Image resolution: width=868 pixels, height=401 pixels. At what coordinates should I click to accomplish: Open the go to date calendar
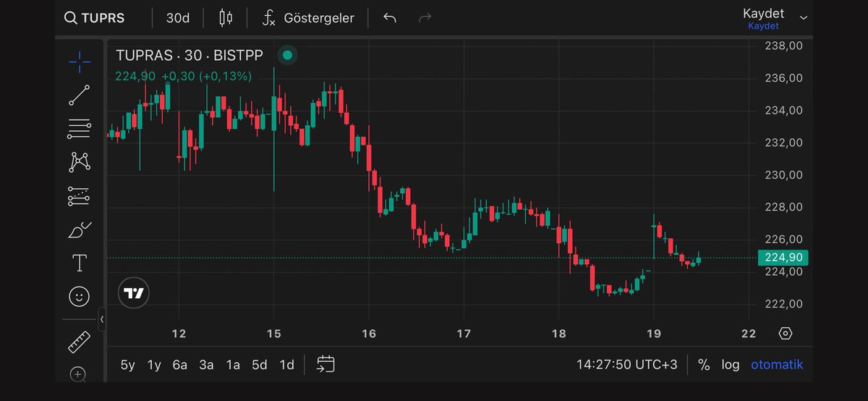click(325, 364)
